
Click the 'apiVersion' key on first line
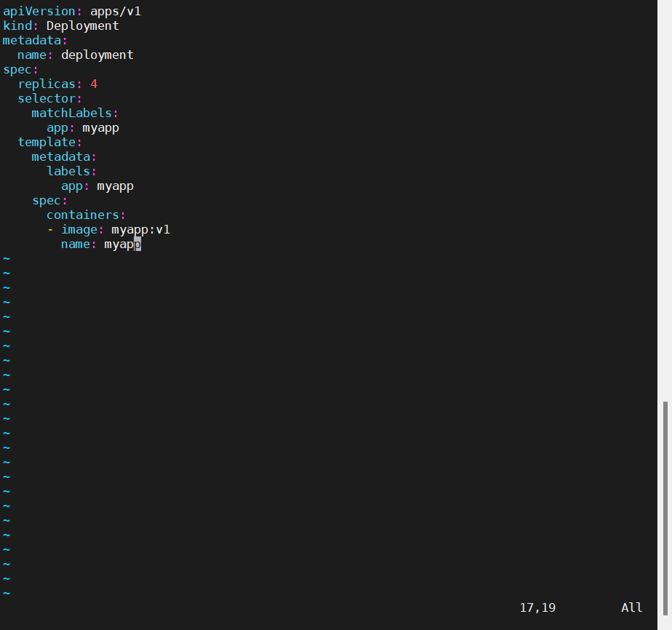(39, 11)
